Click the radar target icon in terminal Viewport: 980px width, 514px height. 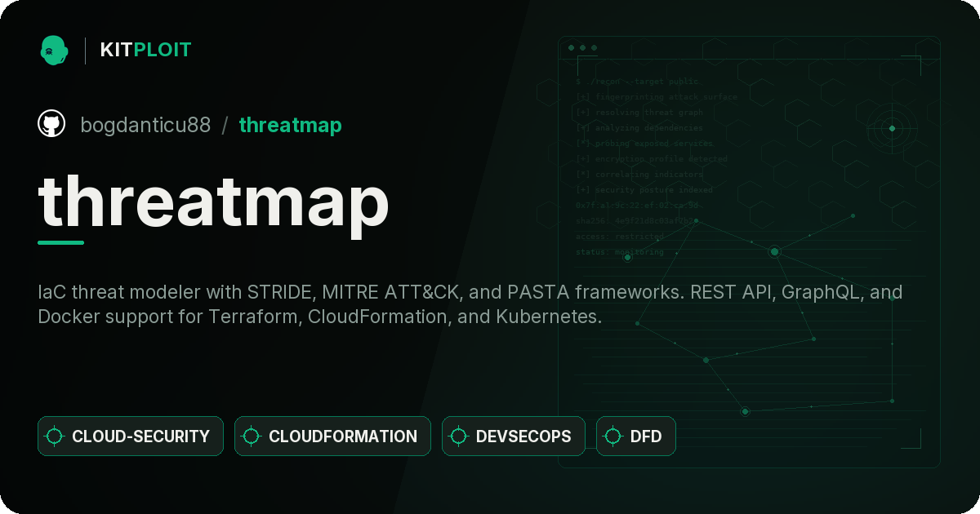point(892,128)
